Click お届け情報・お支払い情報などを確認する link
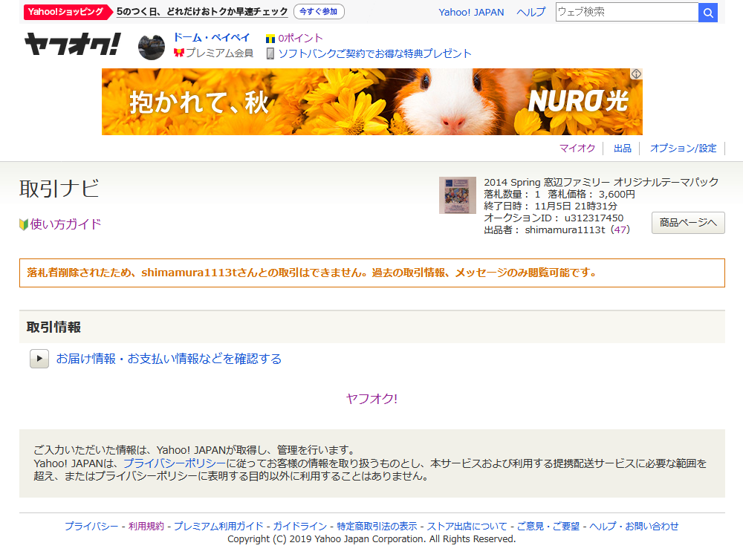The width and height of the screenshot is (743, 560). coord(169,359)
